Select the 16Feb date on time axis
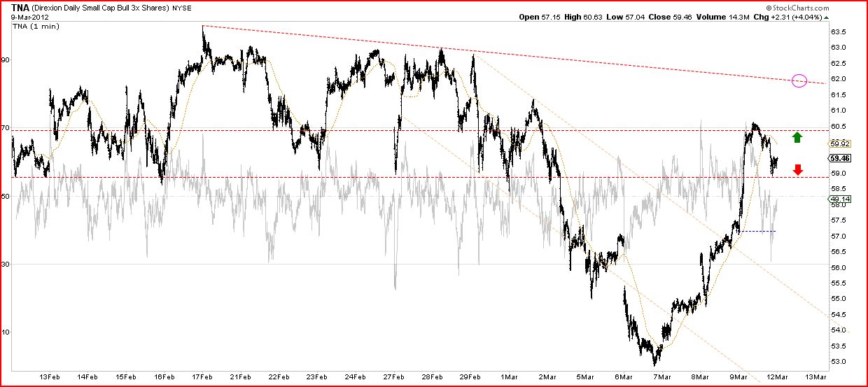 pos(163,376)
